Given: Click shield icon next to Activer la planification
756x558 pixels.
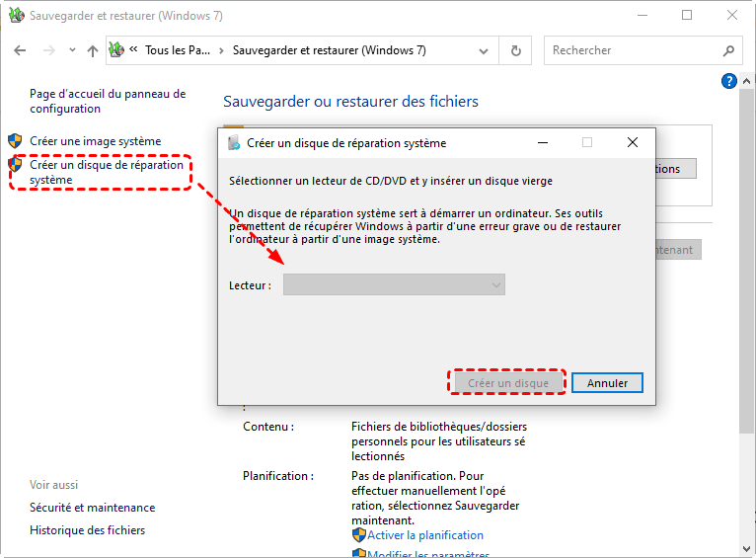Looking at the screenshot, I should tap(358, 535).
